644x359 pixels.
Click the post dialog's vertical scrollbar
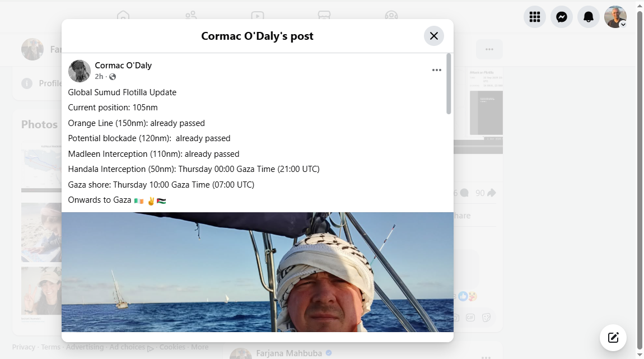(x=449, y=84)
